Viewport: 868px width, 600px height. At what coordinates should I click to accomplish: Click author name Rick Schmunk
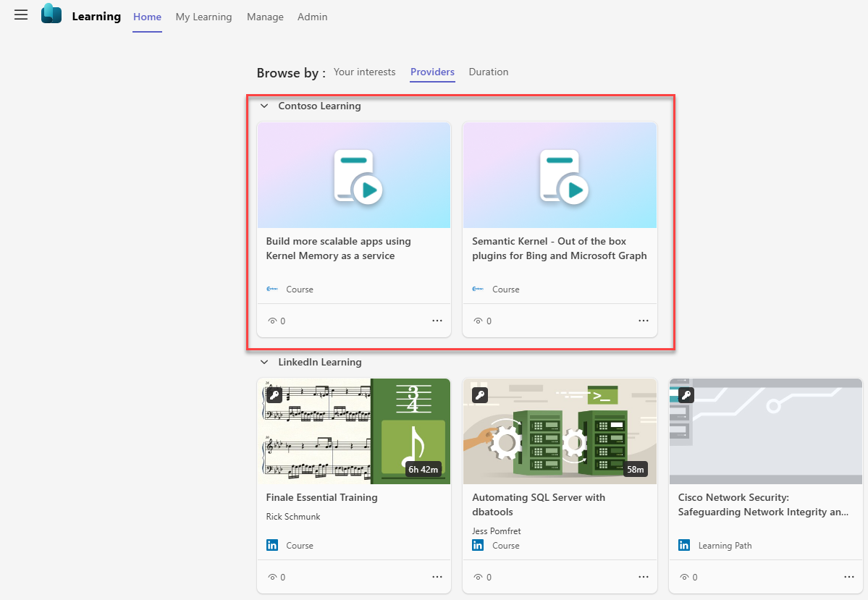293,517
